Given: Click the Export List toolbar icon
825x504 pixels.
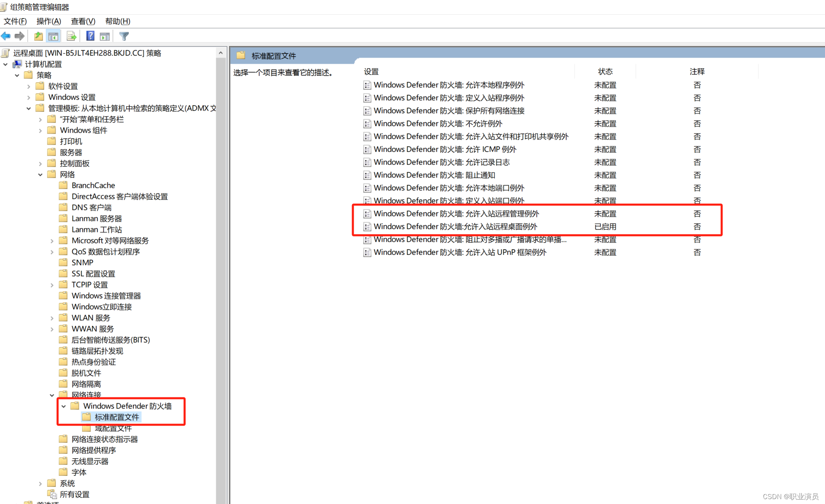Looking at the screenshot, I should click(x=71, y=36).
